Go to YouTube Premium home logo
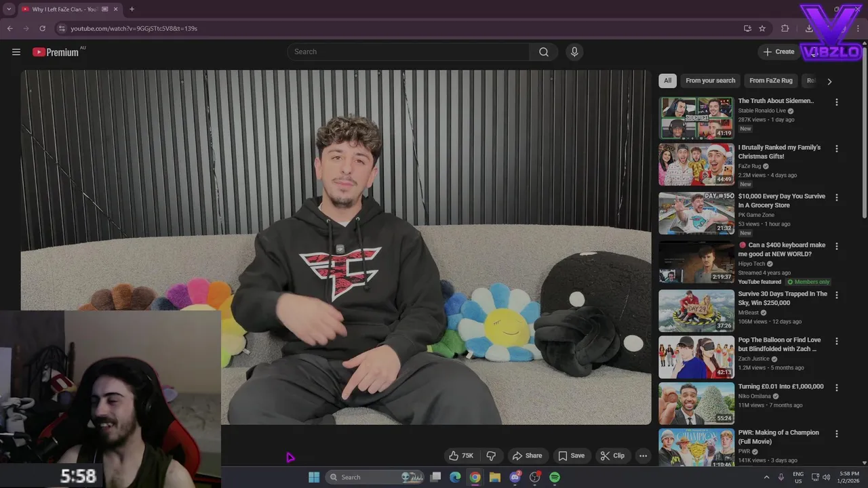The height and width of the screenshot is (488, 868). tap(56, 52)
